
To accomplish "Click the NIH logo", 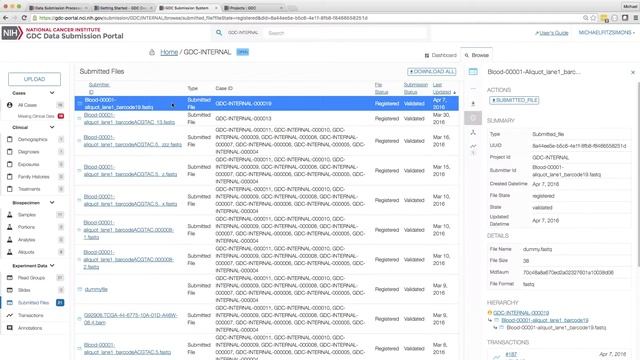I will pos(12,33).
